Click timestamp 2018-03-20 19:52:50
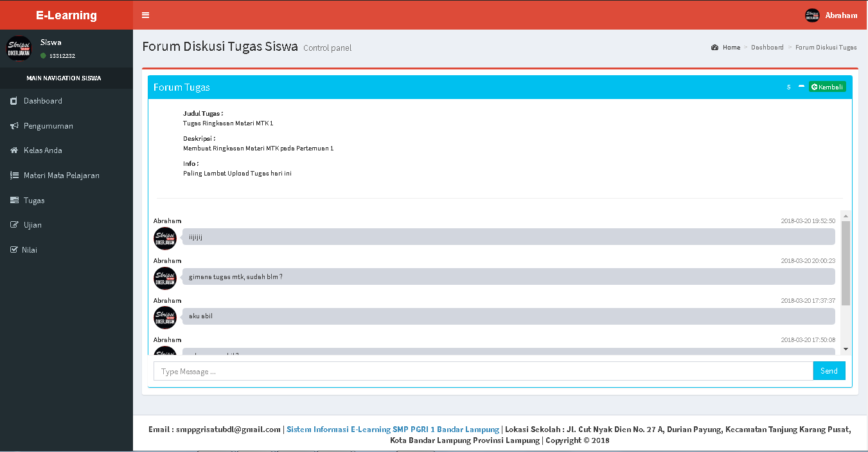868x452 pixels. pos(808,221)
